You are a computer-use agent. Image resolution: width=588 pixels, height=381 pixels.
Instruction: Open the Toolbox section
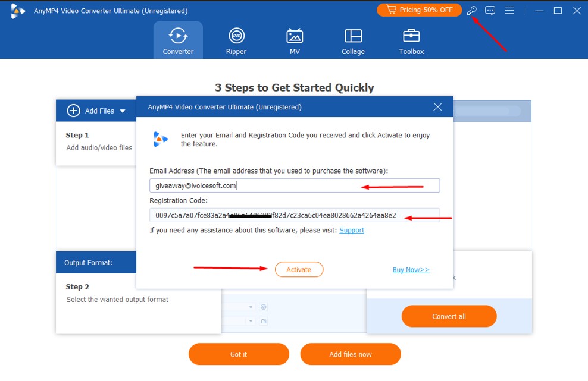click(x=411, y=40)
